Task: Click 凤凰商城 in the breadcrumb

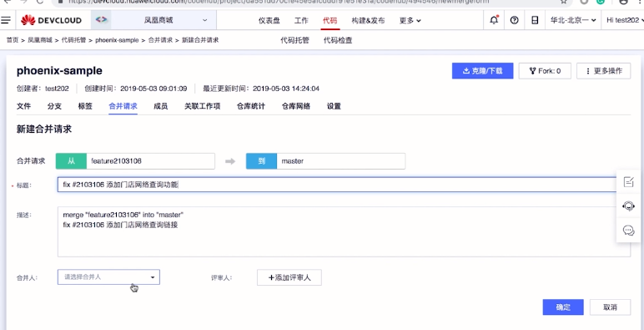Action: click(x=40, y=40)
